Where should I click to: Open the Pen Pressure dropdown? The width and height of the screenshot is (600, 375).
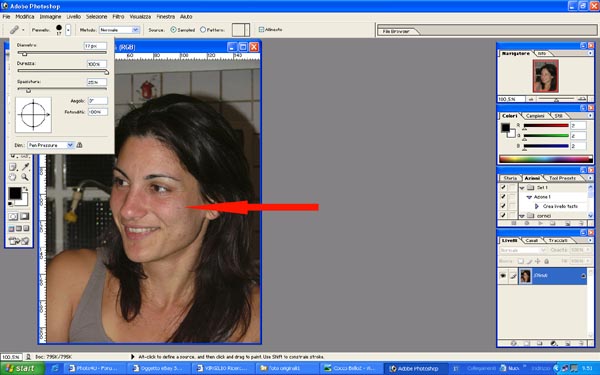pyautogui.click(x=50, y=145)
